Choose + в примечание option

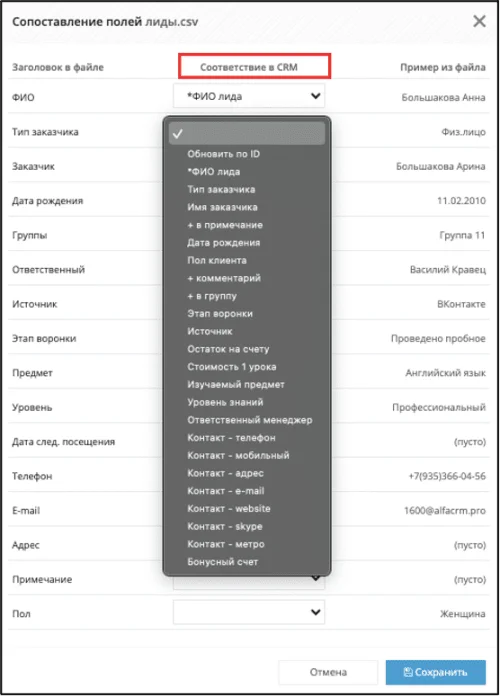click(x=225, y=225)
